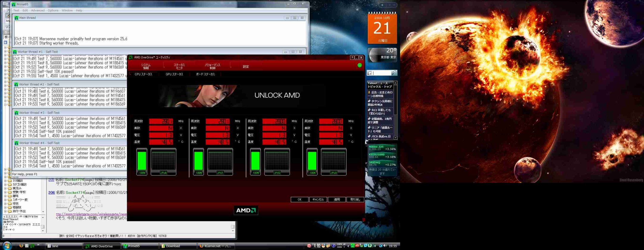
Task: Expand the 球技 folder in Jane
Action: [5, 204]
